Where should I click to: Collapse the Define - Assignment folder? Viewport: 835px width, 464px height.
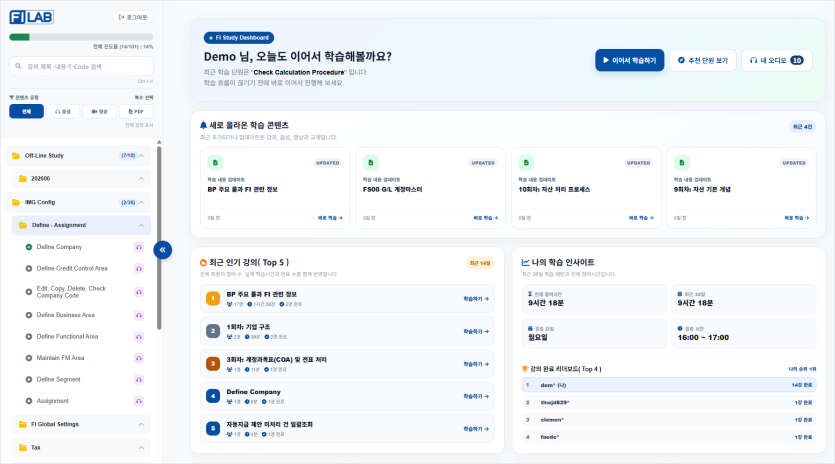tap(81, 225)
